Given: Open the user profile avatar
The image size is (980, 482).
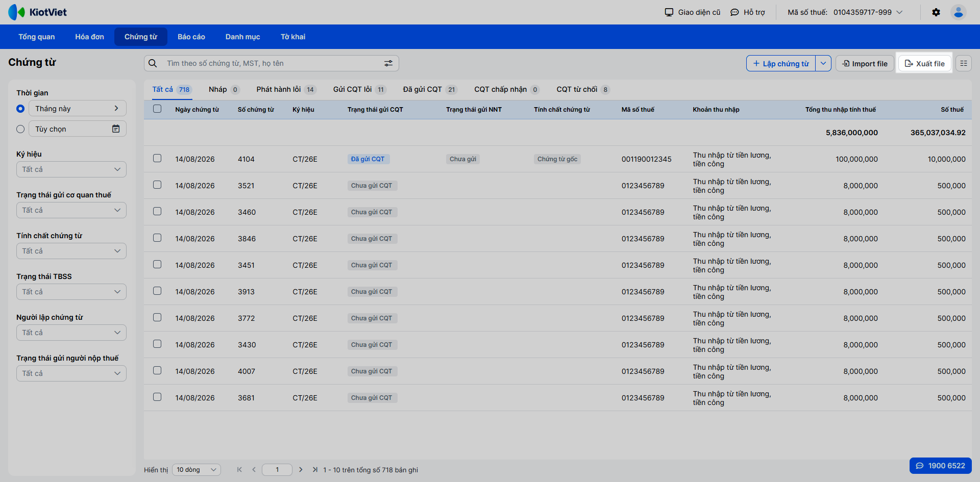Looking at the screenshot, I should coord(959,12).
